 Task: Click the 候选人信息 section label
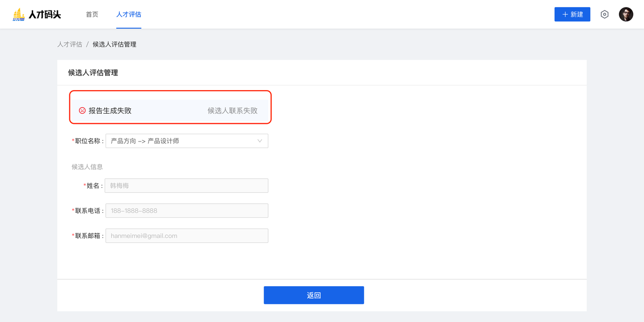click(87, 167)
